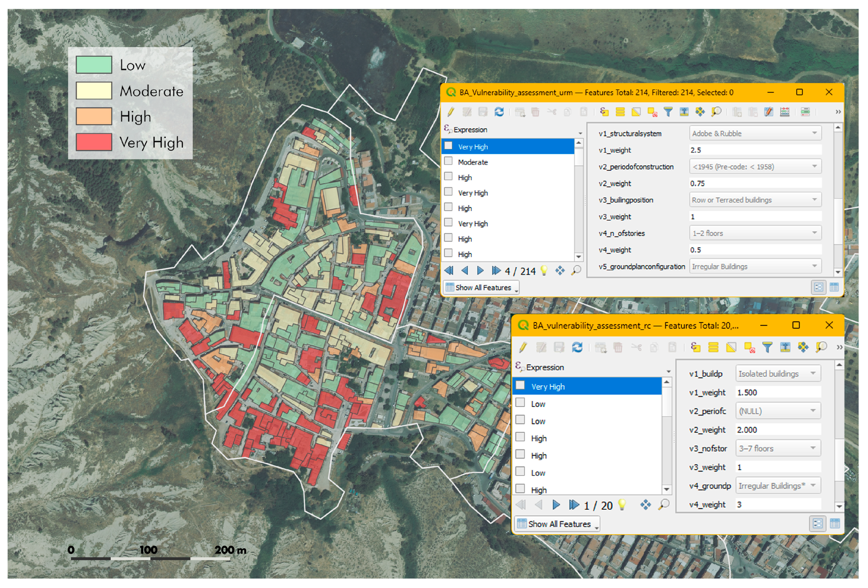The image size is (868, 588).
Task: Toggle editing mode pencil in urm attribute table
Action: [x=451, y=112]
